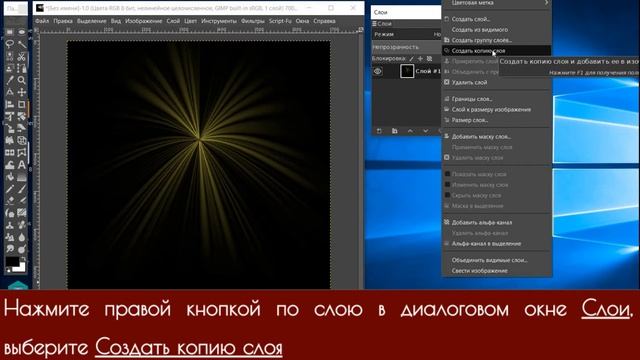Select the Dodge/Burn tool
This screenshot has width=640, height=360.
pos(22,249)
